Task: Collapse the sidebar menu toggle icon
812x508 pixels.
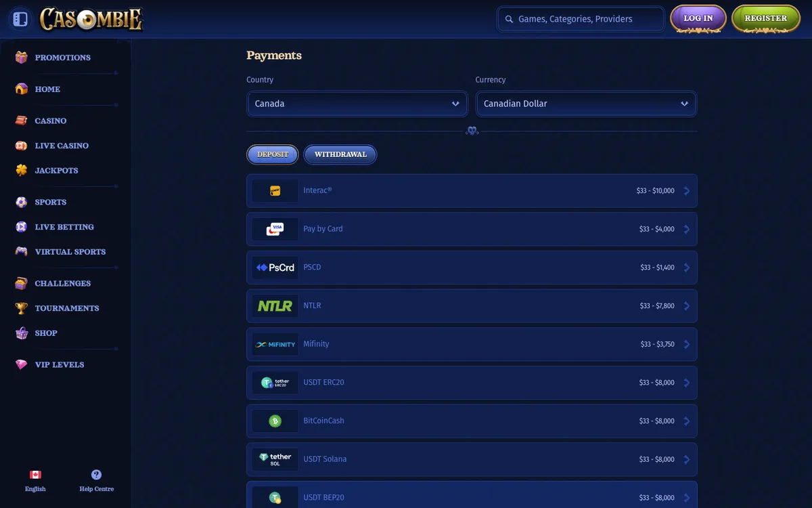Action: coord(20,19)
